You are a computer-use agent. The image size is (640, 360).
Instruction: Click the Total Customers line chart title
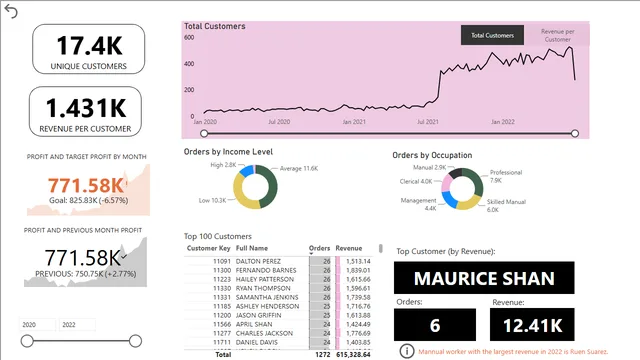[215, 26]
